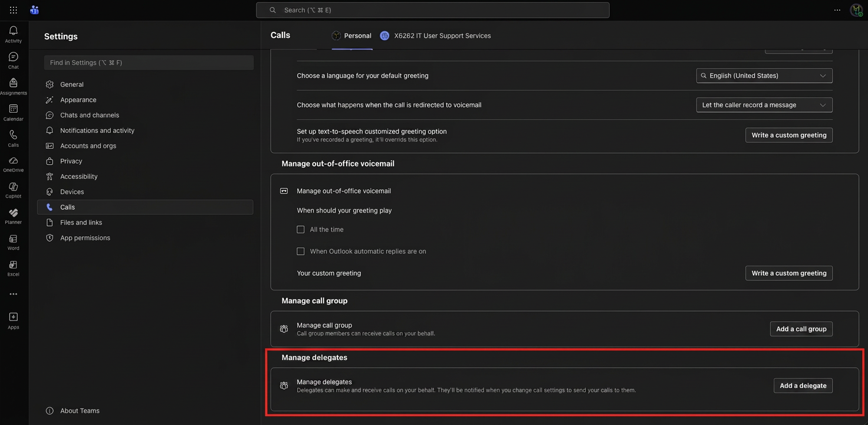Image resolution: width=868 pixels, height=425 pixels.
Task: Click 'Add a call group' button
Action: pos(801,329)
